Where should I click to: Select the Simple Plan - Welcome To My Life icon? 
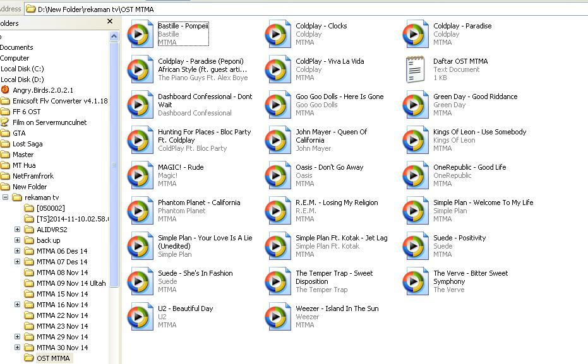coord(415,211)
